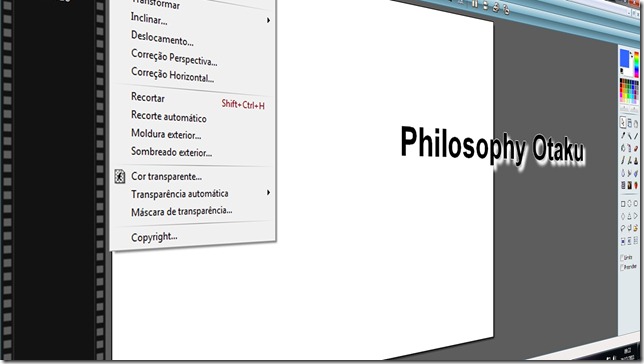Select the Layer manager tool
Viewport: 644px width, 364px height.
tap(630, 123)
